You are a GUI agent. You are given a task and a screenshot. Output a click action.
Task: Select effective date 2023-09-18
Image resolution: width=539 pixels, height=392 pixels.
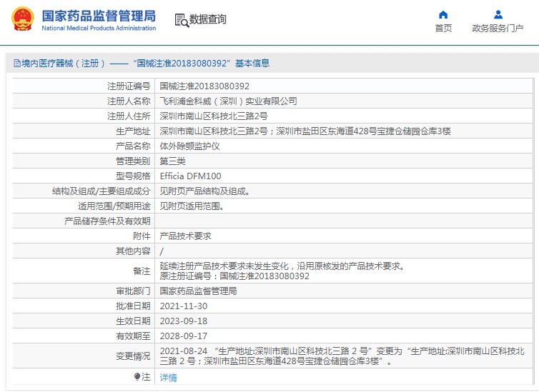(x=184, y=321)
